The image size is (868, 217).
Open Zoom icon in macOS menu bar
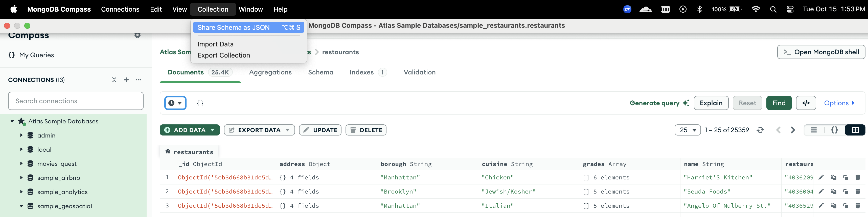click(627, 9)
